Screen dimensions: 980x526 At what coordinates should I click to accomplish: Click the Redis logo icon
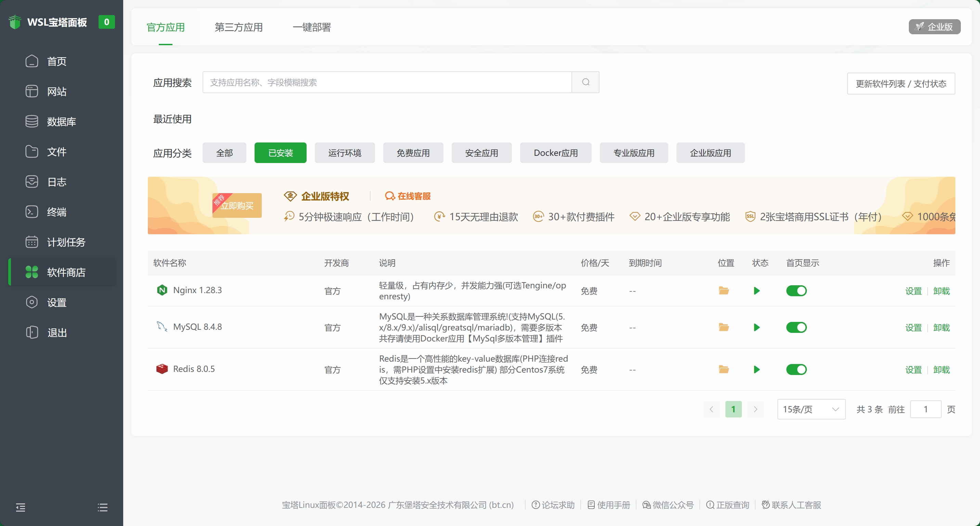(x=162, y=369)
